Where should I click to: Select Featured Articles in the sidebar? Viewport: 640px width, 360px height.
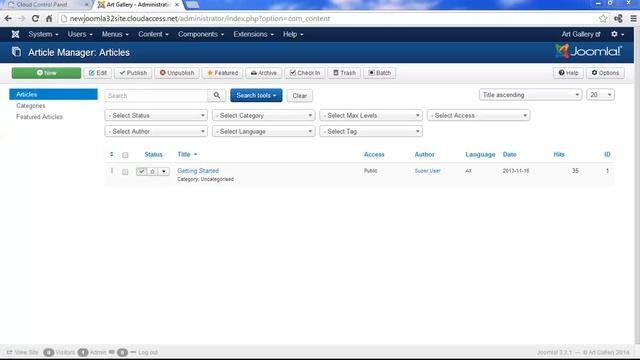point(39,117)
